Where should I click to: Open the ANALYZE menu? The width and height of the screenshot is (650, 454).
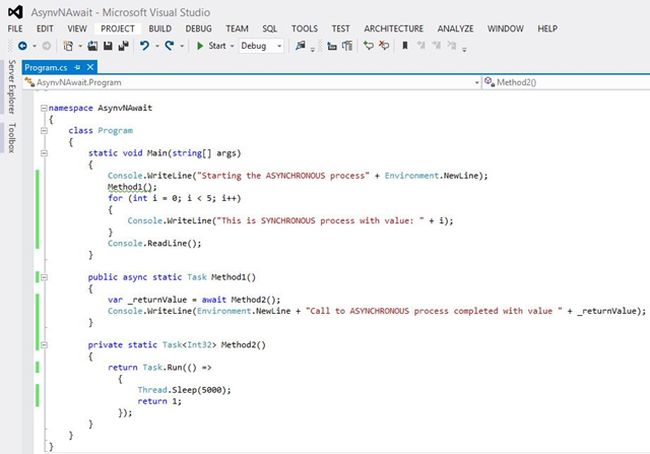coord(455,29)
